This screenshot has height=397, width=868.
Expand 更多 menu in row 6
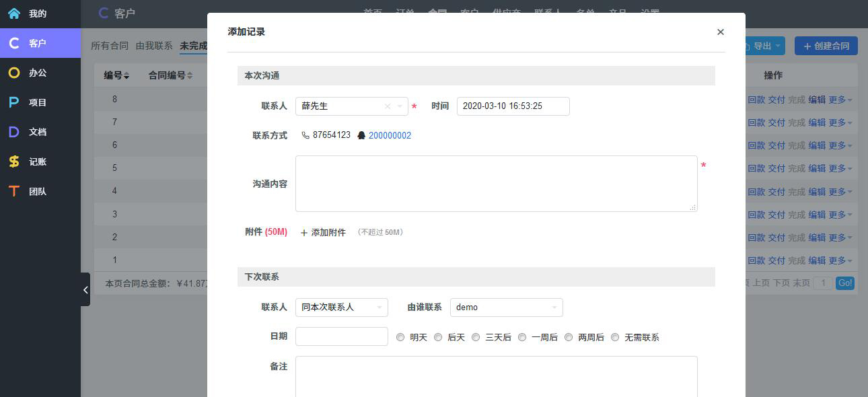pos(840,145)
